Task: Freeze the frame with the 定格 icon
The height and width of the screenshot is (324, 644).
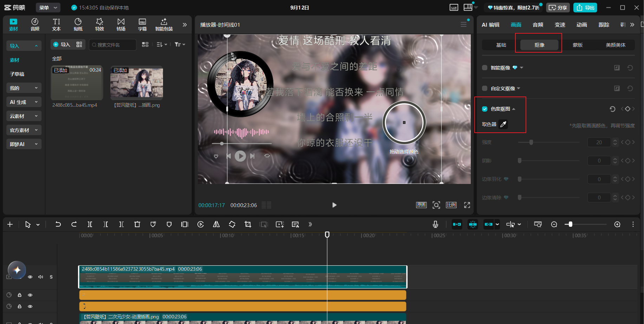Action: pyautogui.click(x=184, y=224)
